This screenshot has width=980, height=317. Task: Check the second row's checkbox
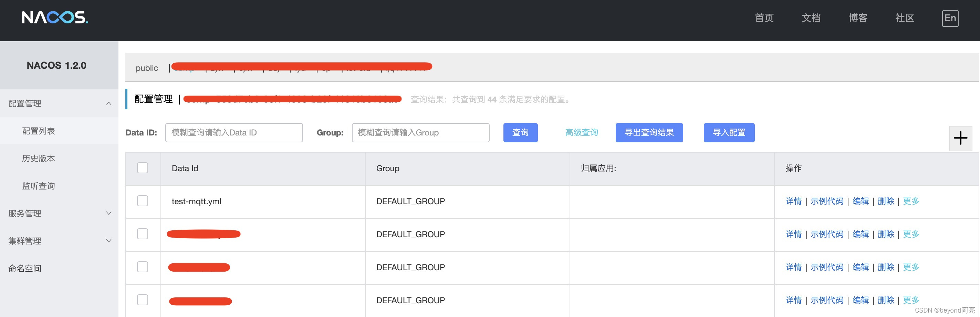point(143,234)
